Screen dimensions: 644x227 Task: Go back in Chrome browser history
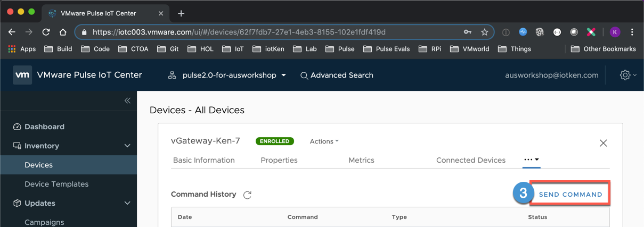click(x=12, y=32)
